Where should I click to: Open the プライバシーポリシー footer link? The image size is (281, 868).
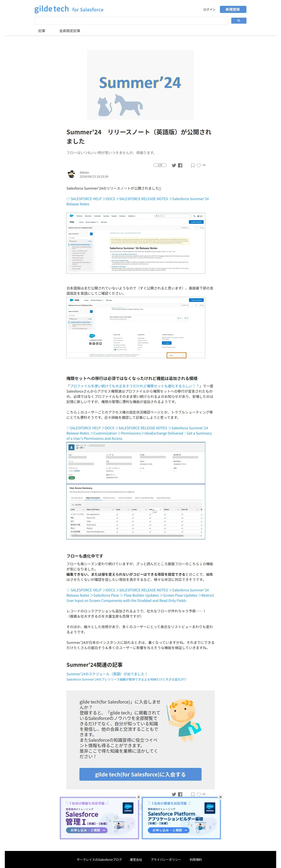tap(166, 859)
